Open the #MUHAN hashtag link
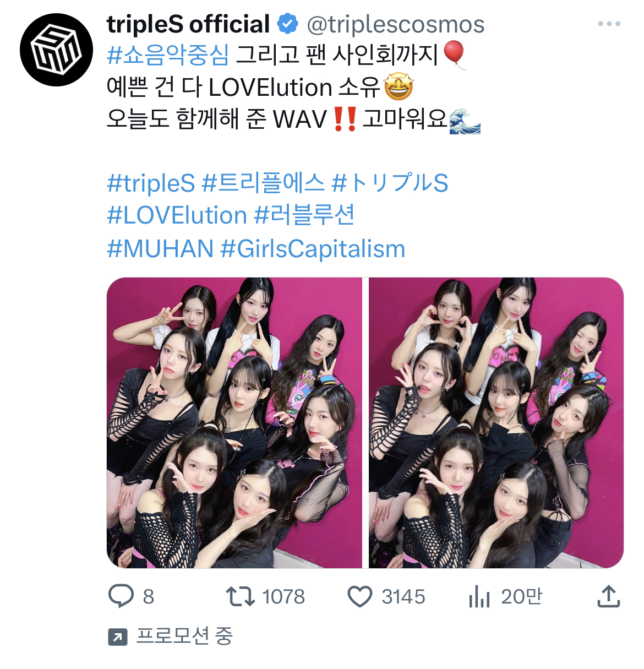Screen dimensions: 644x669 tap(160, 248)
